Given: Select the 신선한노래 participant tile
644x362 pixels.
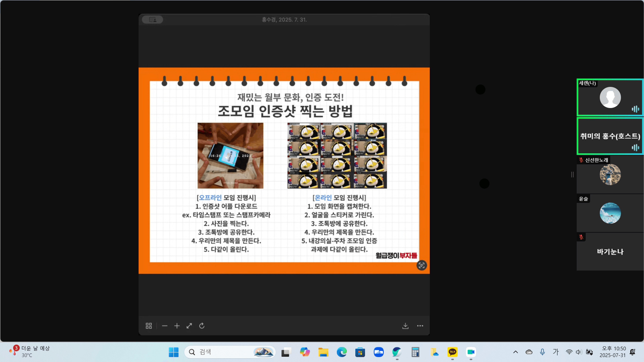Looking at the screenshot, I should tap(610, 175).
